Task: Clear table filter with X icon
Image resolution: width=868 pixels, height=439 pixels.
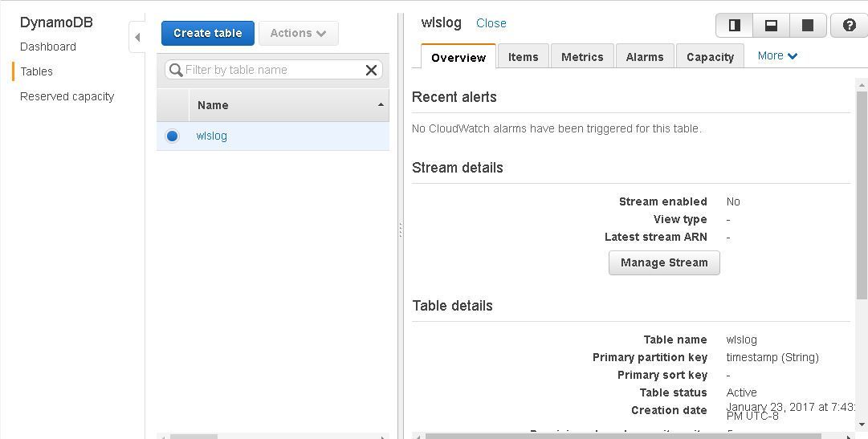Action: pos(371,70)
